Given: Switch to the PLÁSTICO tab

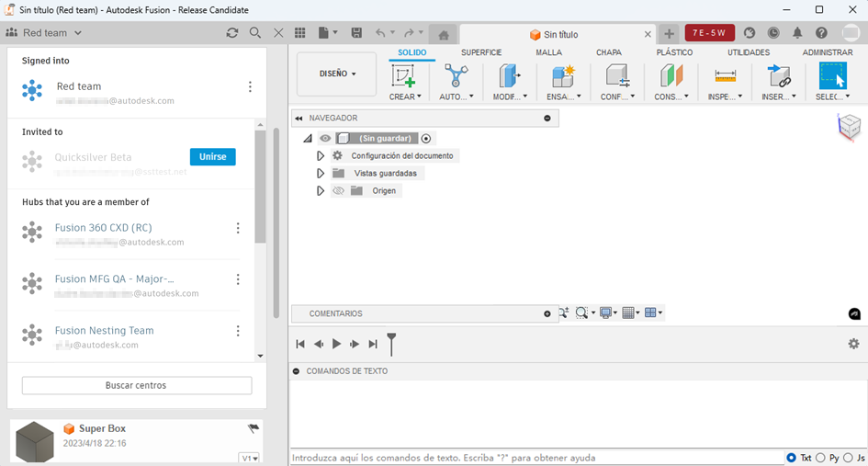Looking at the screenshot, I should (x=674, y=52).
